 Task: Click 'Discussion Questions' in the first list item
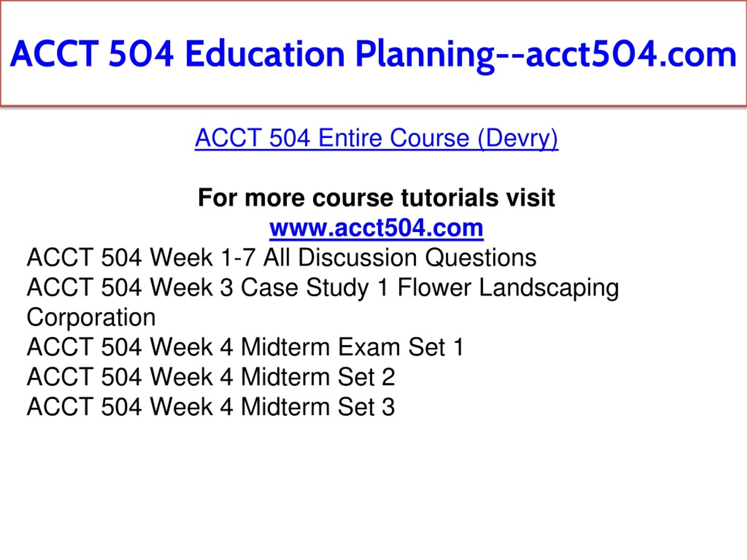tap(417, 258)
